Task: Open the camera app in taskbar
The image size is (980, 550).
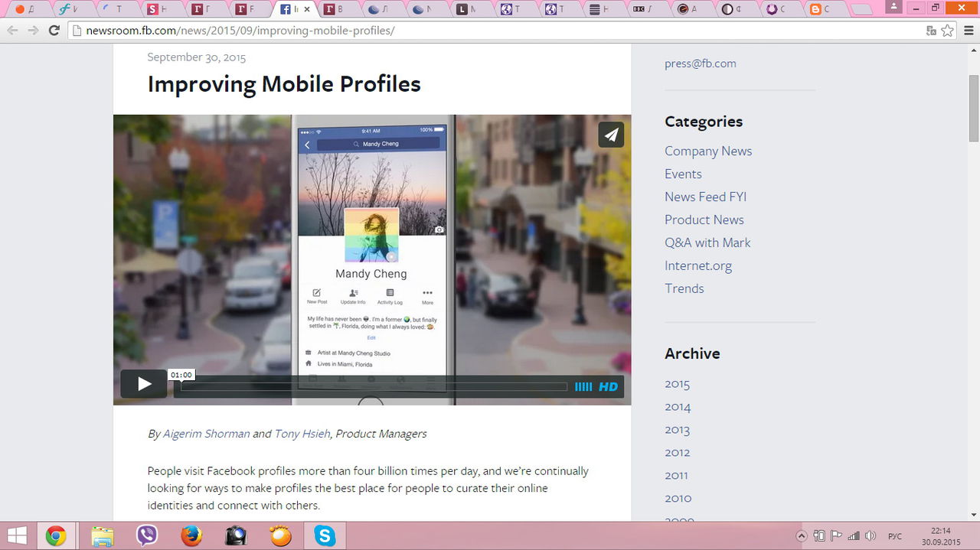Action: pos(236,536)
